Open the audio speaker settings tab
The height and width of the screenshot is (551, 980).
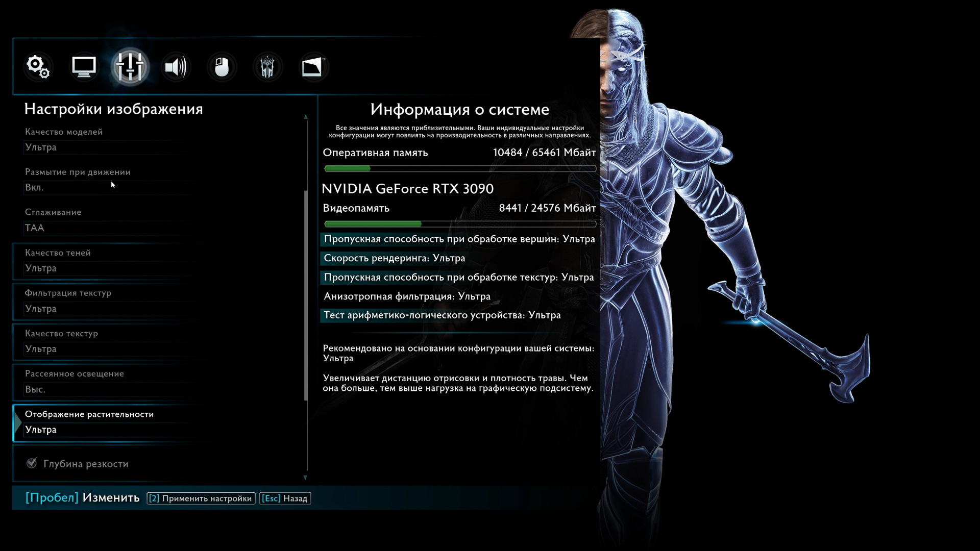pos(176,67)
